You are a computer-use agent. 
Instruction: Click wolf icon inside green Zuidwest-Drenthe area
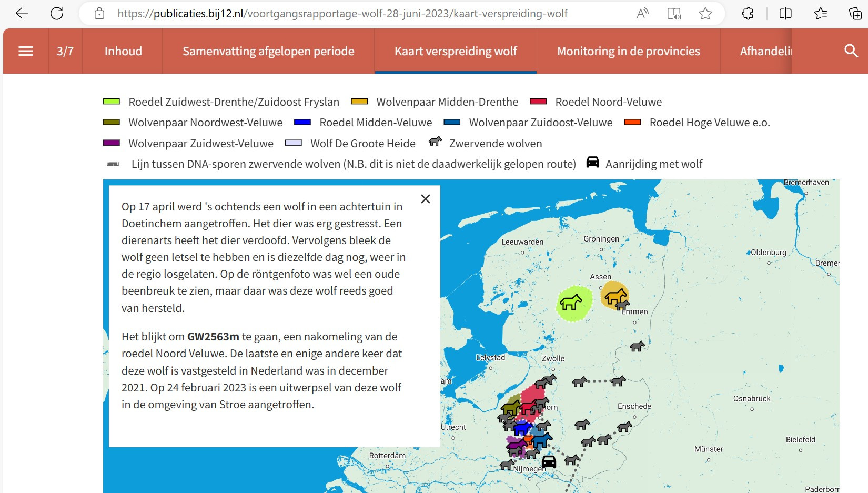571,302
